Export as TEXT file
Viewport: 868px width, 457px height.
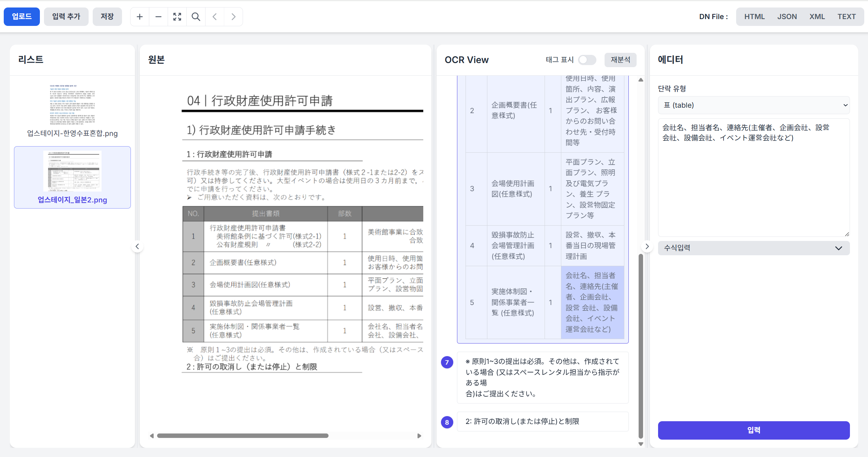click(847, 17)
